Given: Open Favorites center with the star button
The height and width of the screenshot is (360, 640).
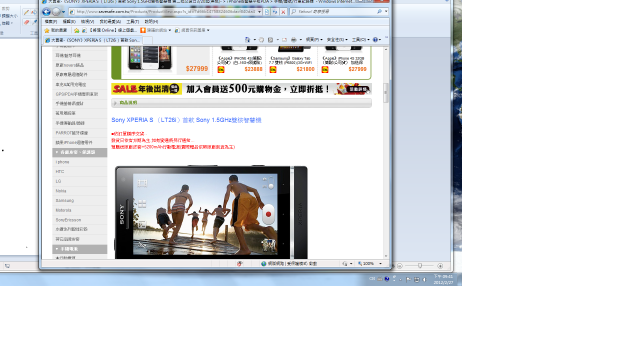Looking at the screenshot, I should 56,31.
